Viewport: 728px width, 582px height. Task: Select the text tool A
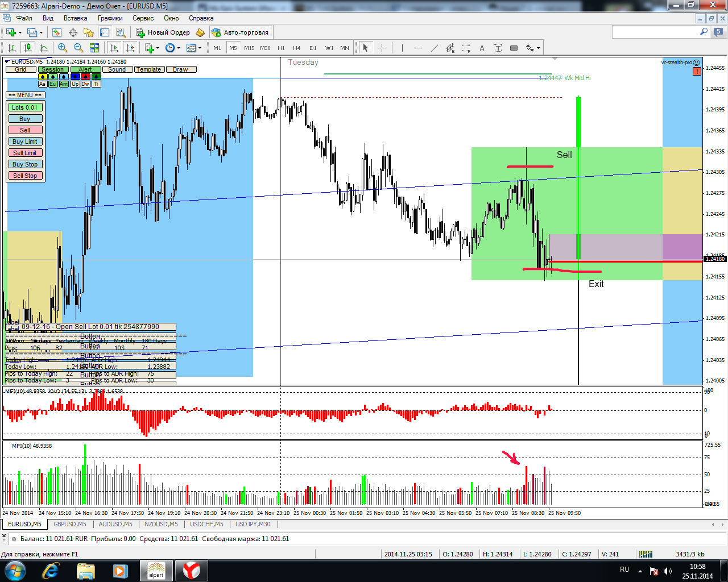pos(482,48)
